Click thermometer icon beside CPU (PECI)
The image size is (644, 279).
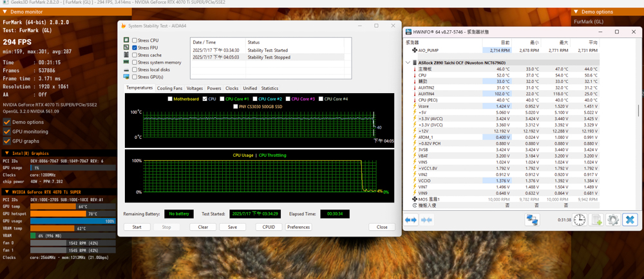(414, 100)
